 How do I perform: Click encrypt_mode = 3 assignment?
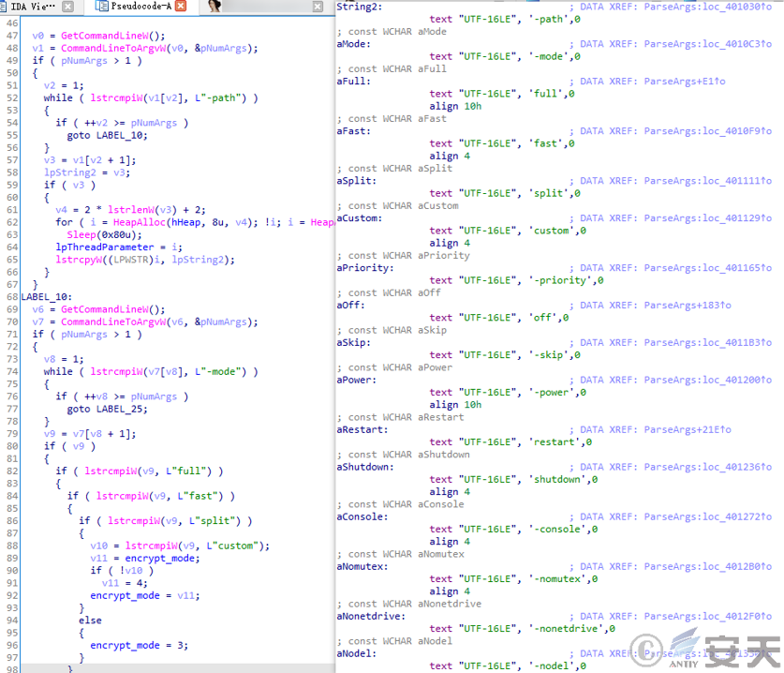[x=139, y=645]
